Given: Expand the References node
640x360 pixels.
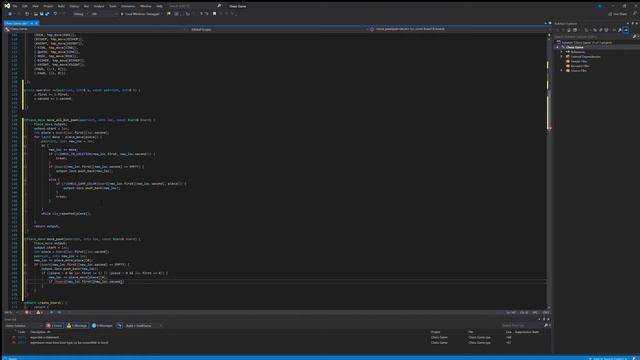Looking at the screenshot, I should click(562, 52).
